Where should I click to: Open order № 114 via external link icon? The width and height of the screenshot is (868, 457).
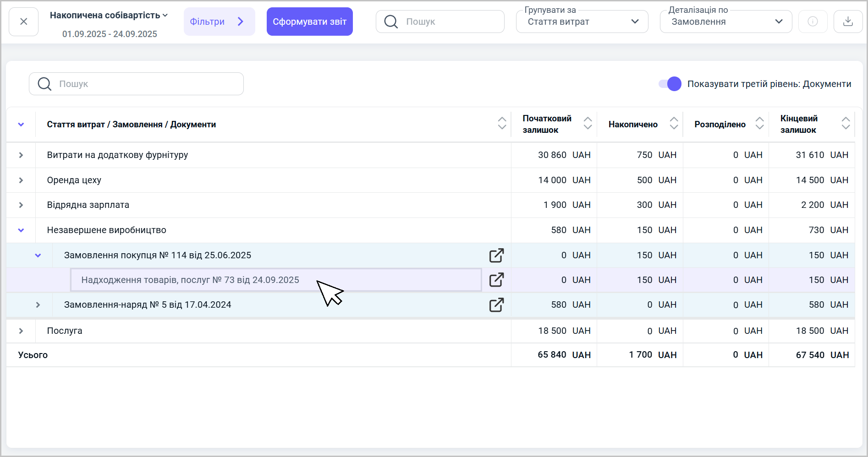tap(496, 256)
